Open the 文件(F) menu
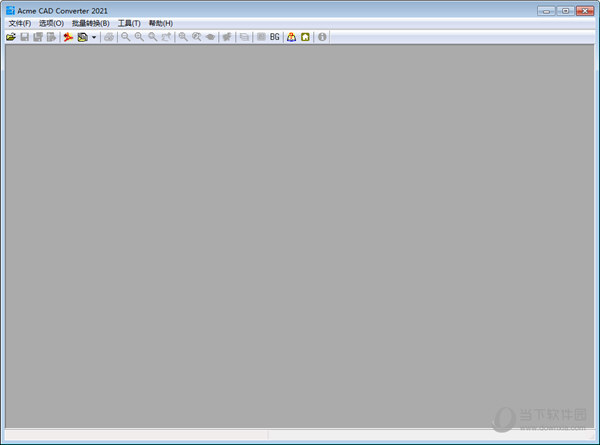Screen dimensions: 600x445 coord(19,23)
